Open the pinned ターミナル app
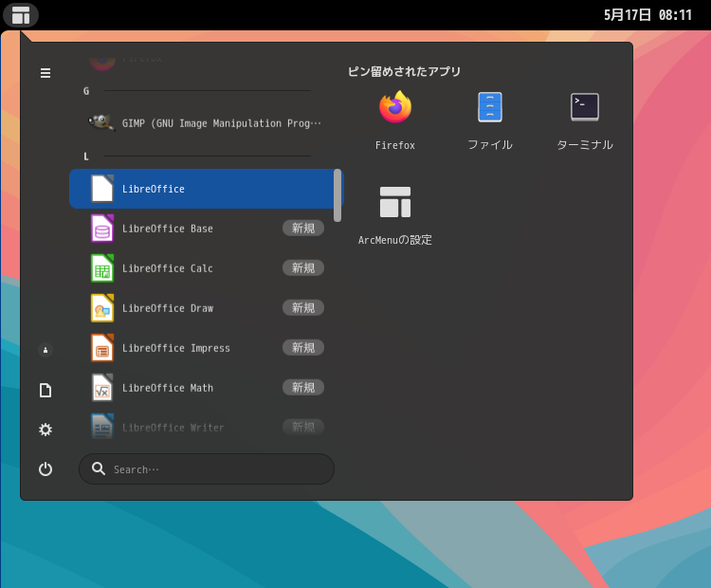Image resolution: width=711 pixels, height=588 pixels. [x=585, y=119]
